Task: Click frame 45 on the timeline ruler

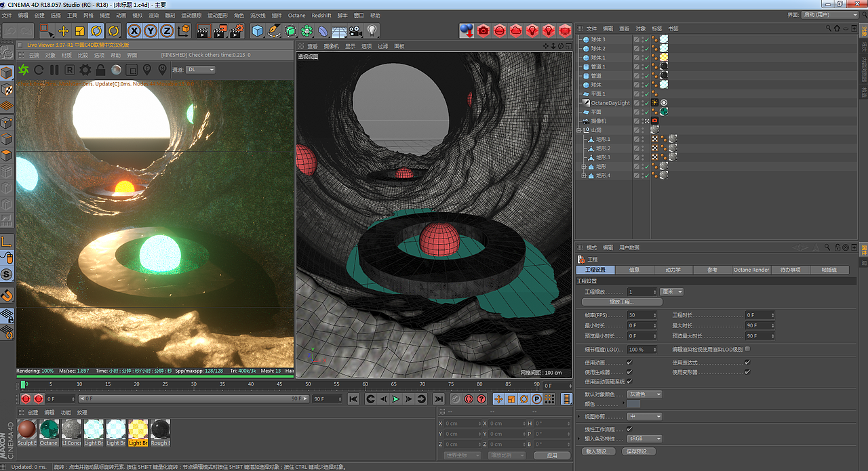Action: click(x=279, y=385)
